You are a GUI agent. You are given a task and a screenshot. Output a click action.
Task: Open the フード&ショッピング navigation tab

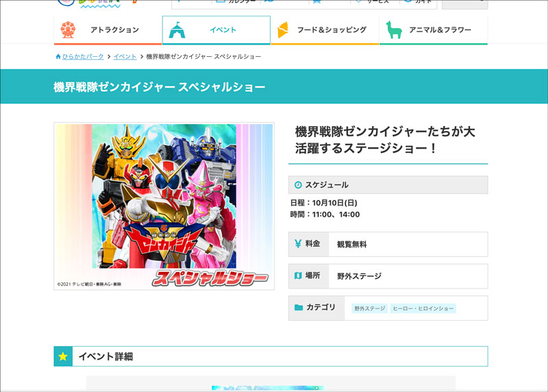(332, 30)
